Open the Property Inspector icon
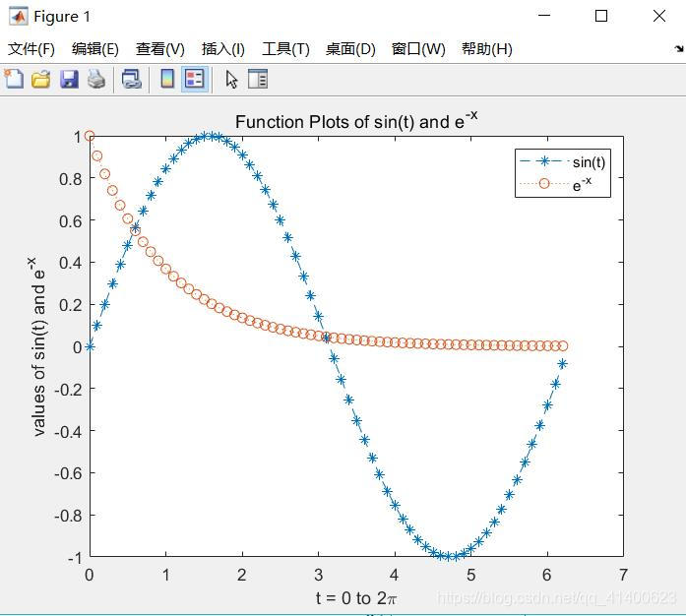686x616 pixels. pyautogui.click(x=258, y=79)
